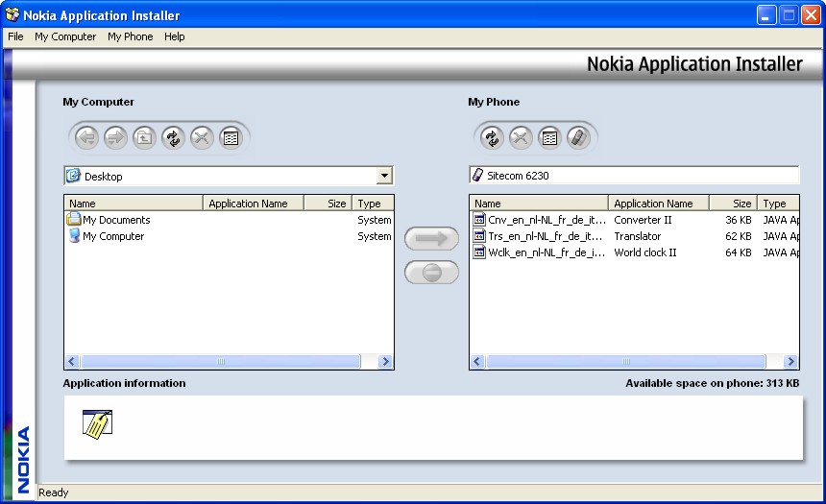Sort My Computer list by Name column
This screenshot has height=504, width=826.
(134, 204)
